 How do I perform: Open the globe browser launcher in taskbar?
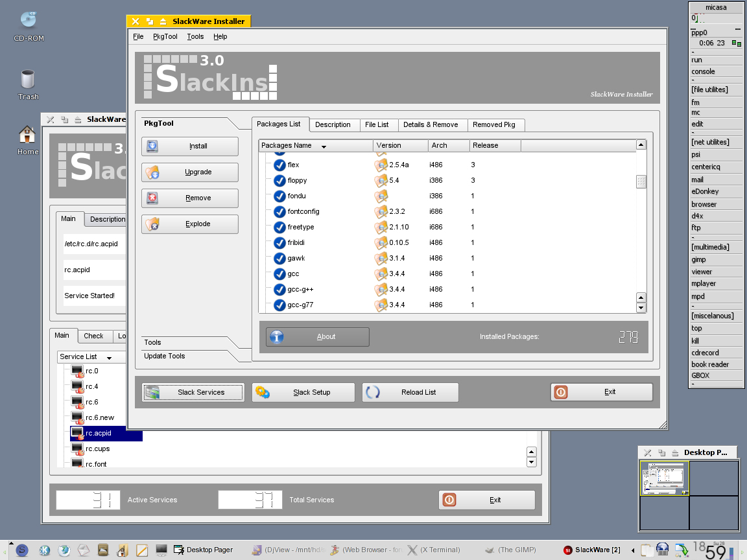tap(64, 550)
